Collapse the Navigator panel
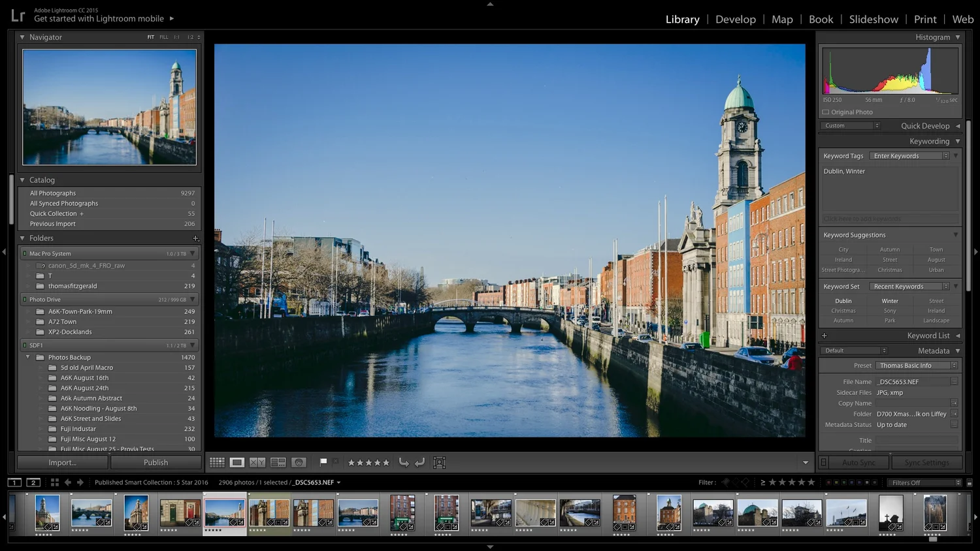This screenshot has width=980, height=551. click(x=22, y=37)
